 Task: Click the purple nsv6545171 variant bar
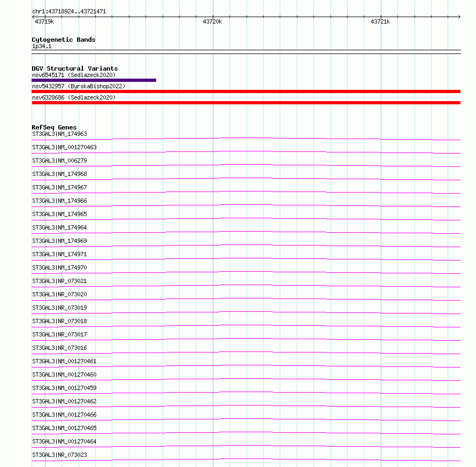point(94,80)
